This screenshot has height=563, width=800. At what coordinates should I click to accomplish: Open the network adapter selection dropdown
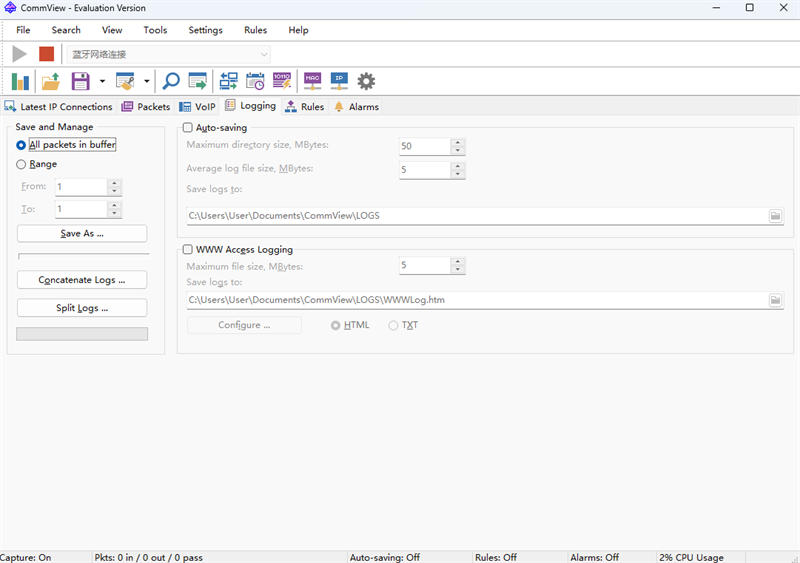tap(169, 54)
